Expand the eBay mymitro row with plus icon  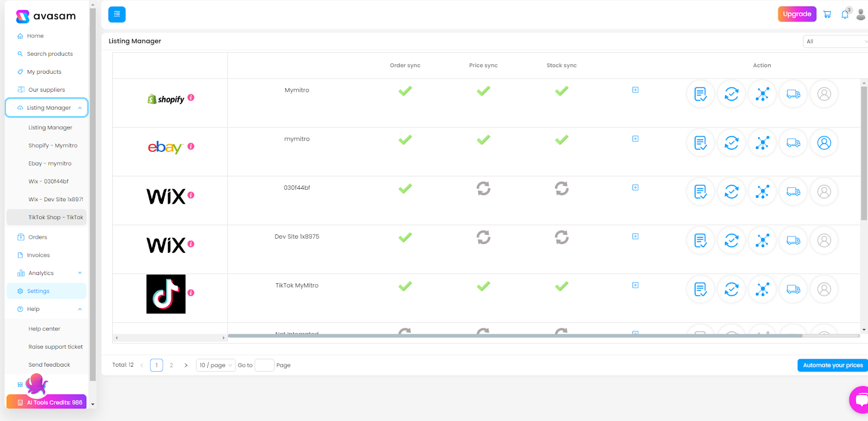coord(635,139)
